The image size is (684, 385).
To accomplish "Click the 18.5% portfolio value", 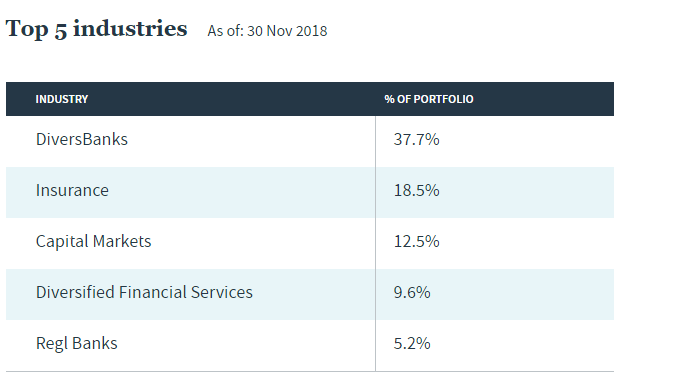I will (x=416, y=191).
